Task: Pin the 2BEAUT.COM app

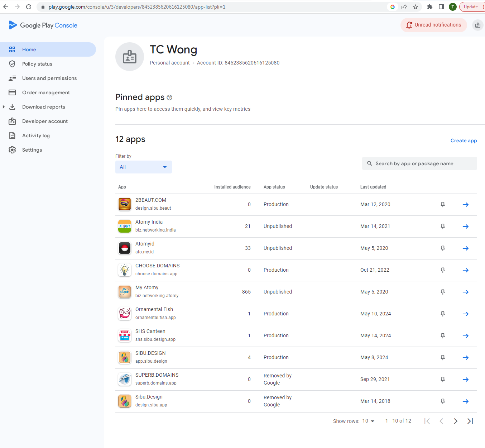Action: (443, 205)
